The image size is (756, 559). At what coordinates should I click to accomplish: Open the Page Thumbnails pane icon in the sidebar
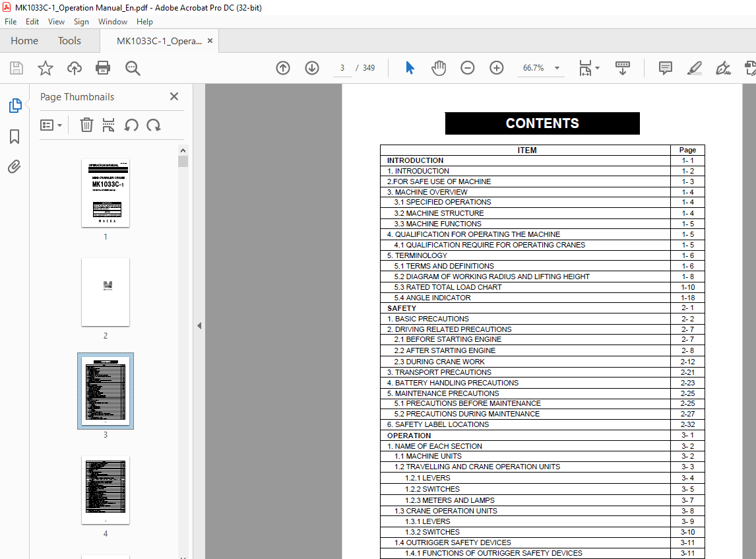coord(15,105)
